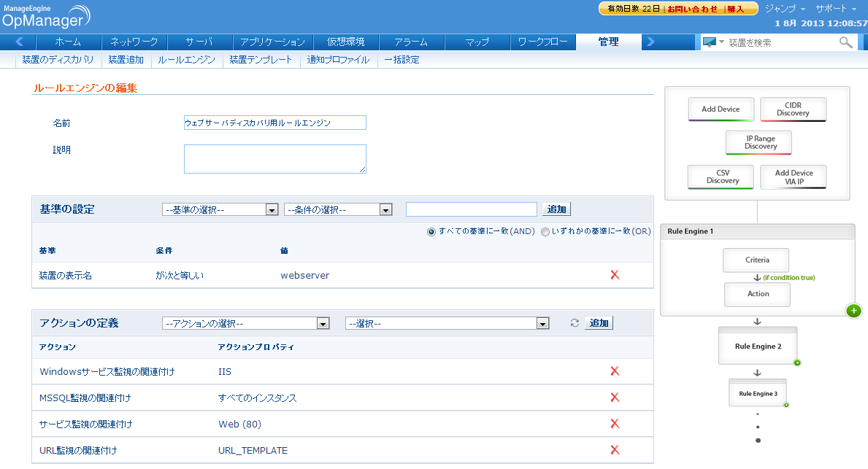Viewport: 868px width, 469px height.
Task: Expand the アクションの選択 dropdown
Action: pyautogui.click(x=246, y=324)
